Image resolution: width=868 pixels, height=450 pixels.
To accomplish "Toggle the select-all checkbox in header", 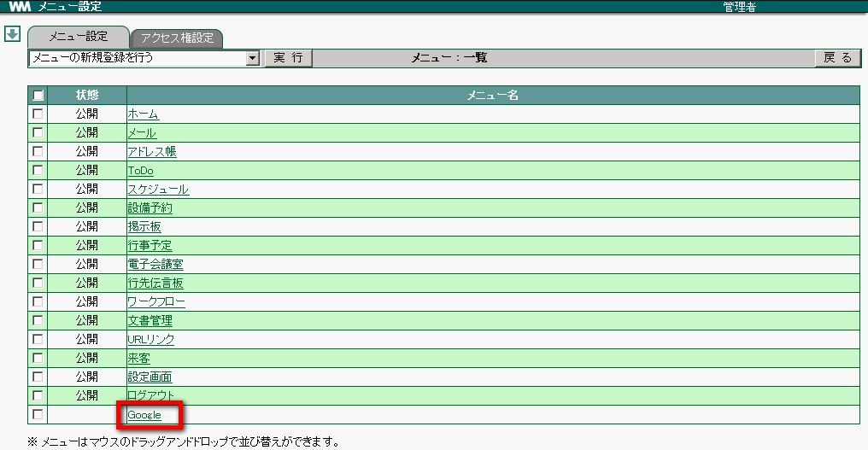I will coord(38,95).
